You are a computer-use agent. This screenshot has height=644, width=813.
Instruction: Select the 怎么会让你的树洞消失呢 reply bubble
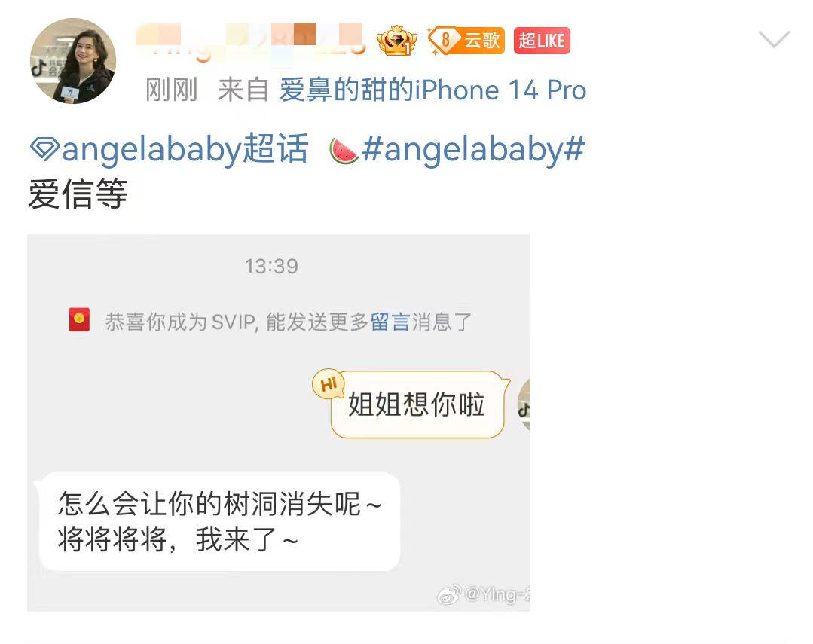pos(219,522)
